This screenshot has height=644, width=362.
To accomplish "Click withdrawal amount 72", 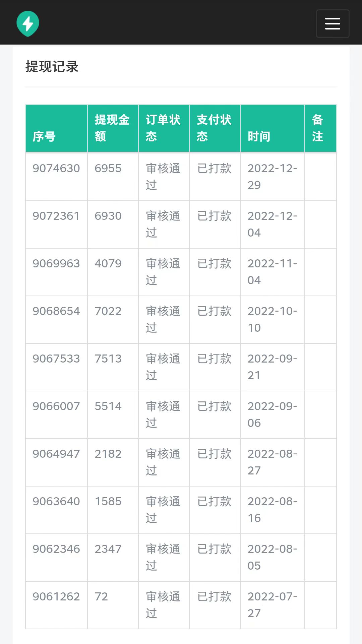I will coord(101,596).
